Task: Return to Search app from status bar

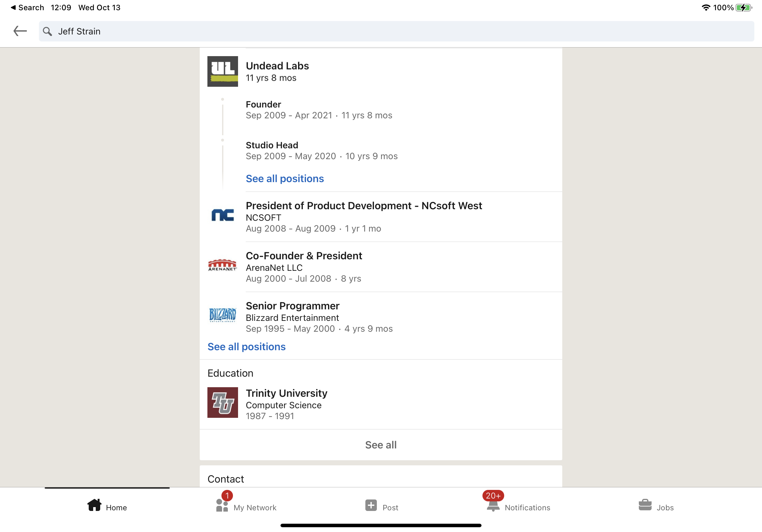Action: (27, 7)
